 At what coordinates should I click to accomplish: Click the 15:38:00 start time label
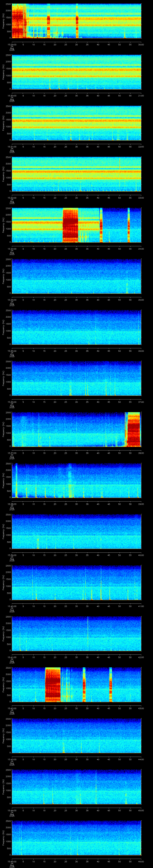point(12,504)
